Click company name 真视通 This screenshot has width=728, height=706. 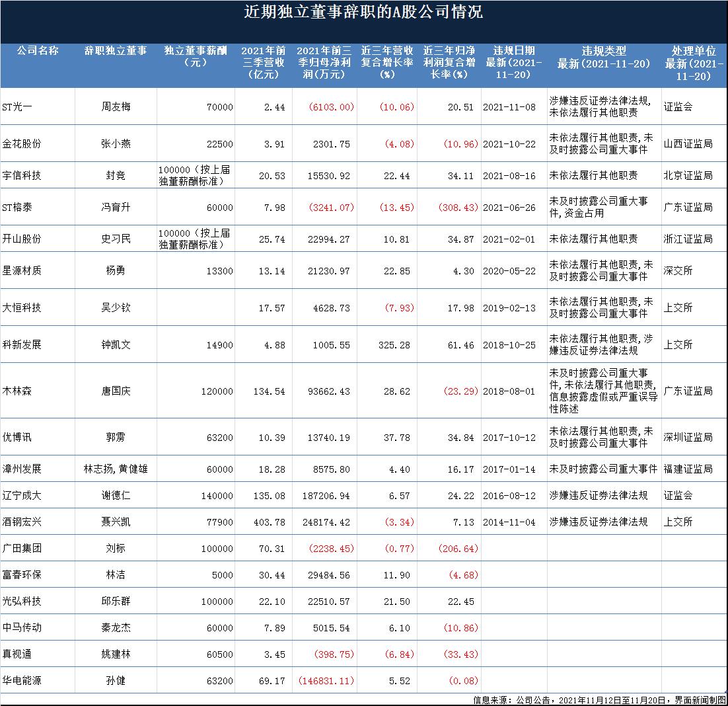[17, 654]
